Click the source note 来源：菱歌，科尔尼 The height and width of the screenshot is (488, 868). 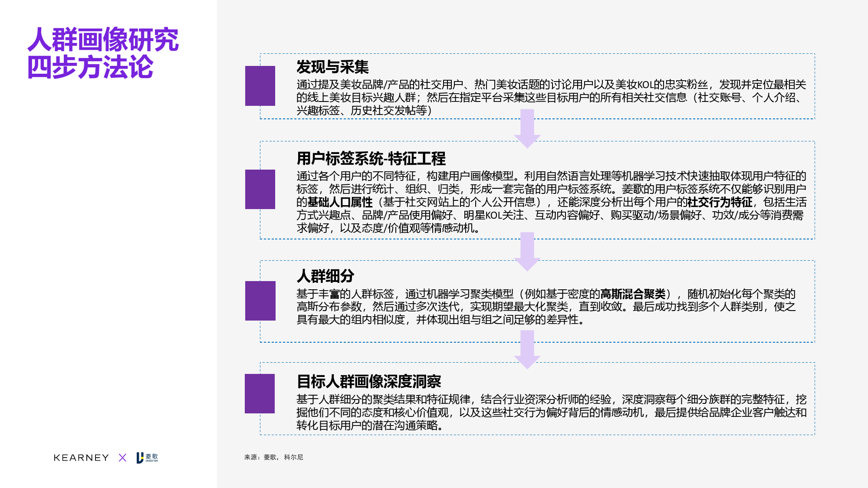[x=273, y=457]
